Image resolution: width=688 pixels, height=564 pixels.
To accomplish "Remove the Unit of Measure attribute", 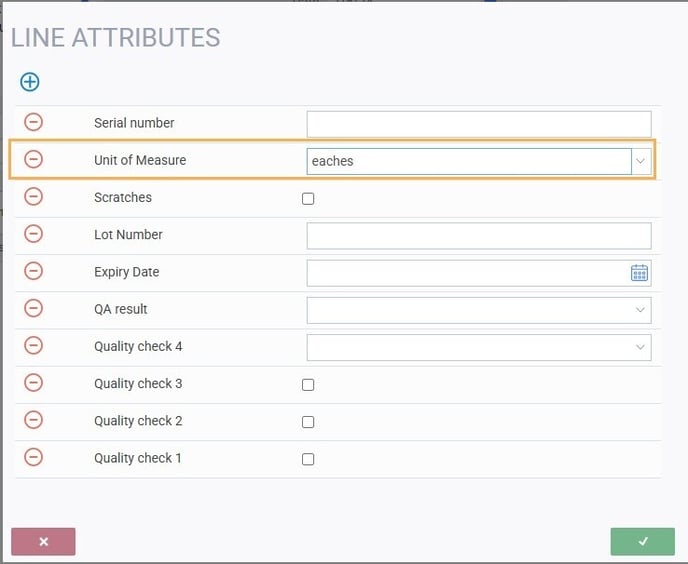I will click(33, 159).
